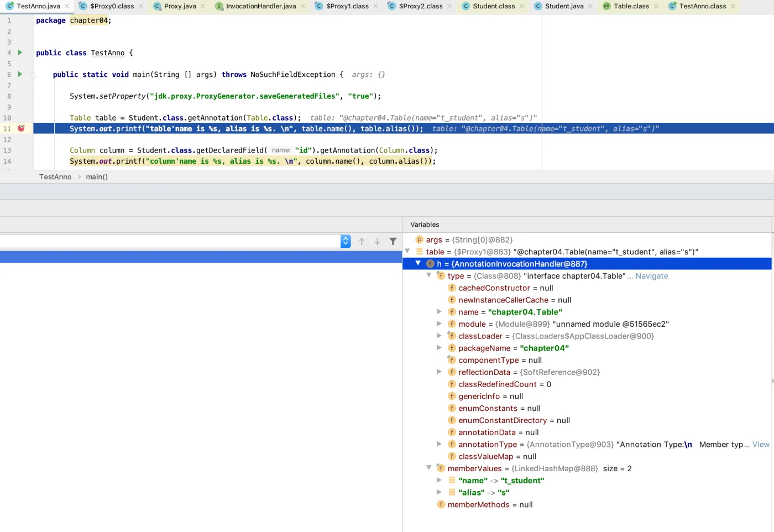Expand the module field node
The height and width of the screenshot is (532, 774).
(x=439, y=324)
